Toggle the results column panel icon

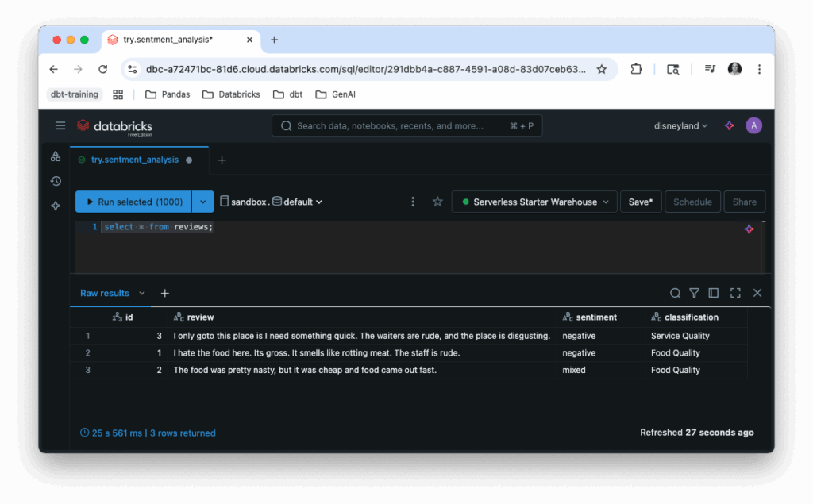coord(714,293)
